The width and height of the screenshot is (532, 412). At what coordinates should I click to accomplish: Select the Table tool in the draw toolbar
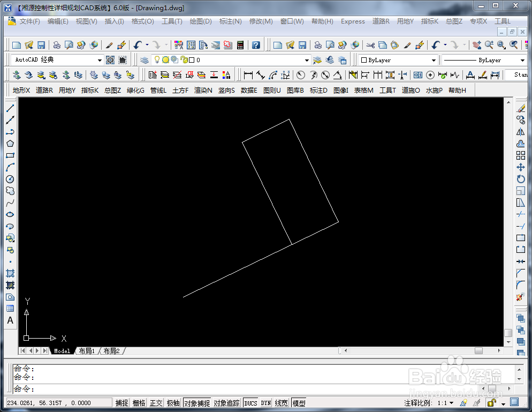[x=10, y=309]
